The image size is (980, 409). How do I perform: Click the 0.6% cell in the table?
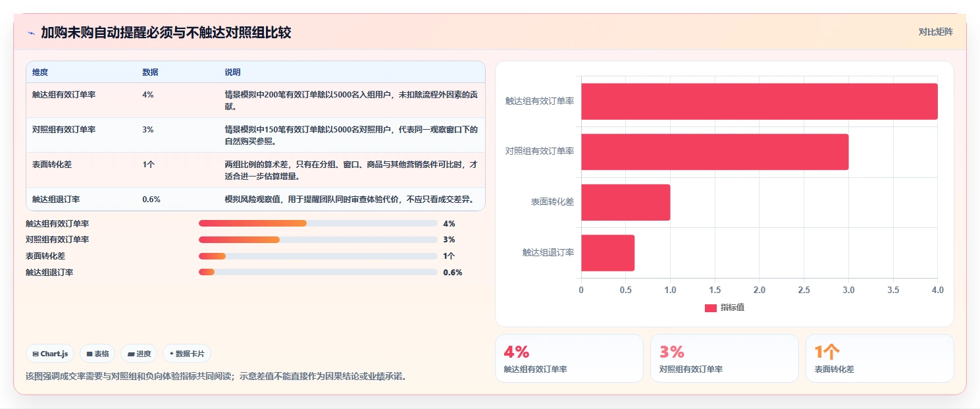[151, 199]
